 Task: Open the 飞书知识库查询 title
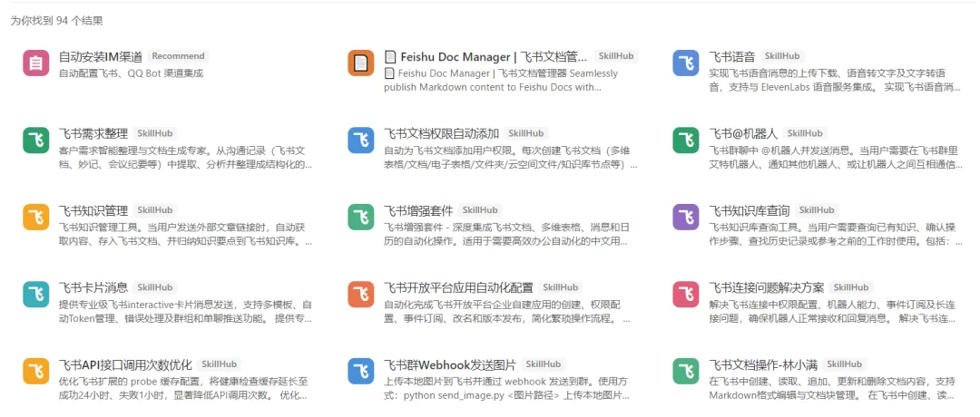[750, 210]
